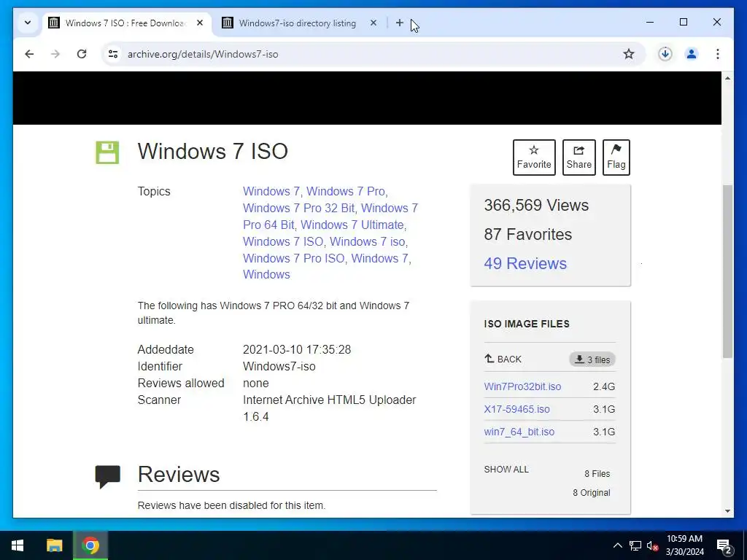Open Windows 7 Pro 32 Bit topic

coord(298,208)
